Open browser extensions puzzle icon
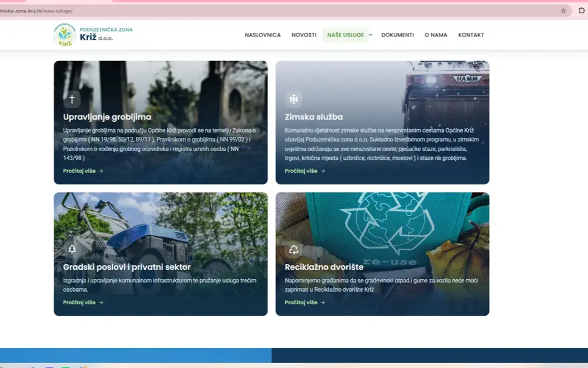Image resolution: width=588 pixels, height=368 pixels. point(581,10)
